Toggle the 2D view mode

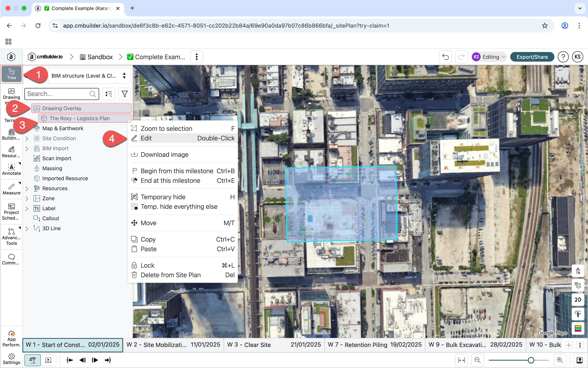[x=578, y=300]
